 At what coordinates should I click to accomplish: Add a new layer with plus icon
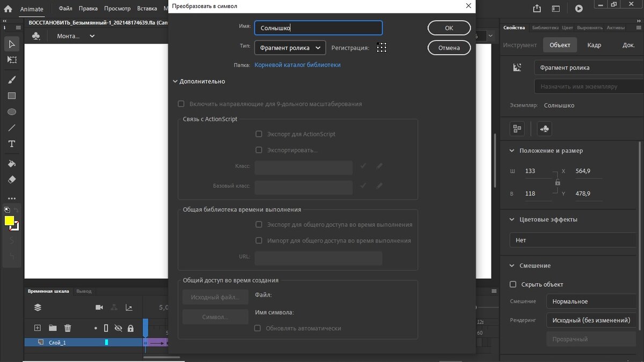(38, 328)
